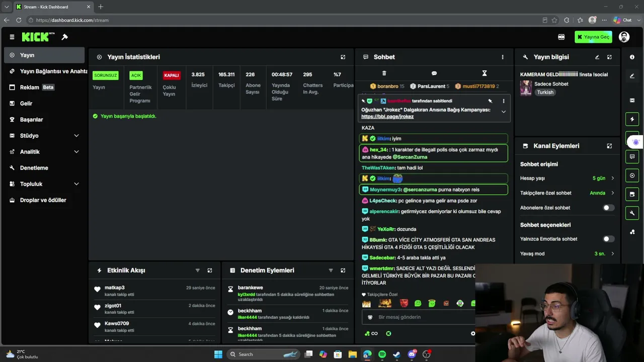644x362 pixels.
Task: Click the green Kick emote icon below the message box
Action: (x=388, y=333)
